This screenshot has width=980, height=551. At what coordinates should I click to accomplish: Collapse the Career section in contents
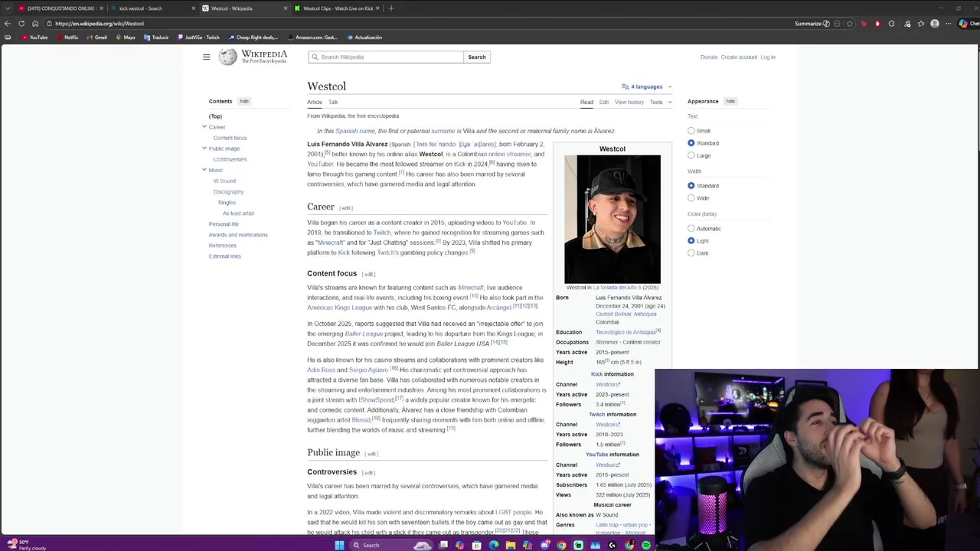point(204,127)
